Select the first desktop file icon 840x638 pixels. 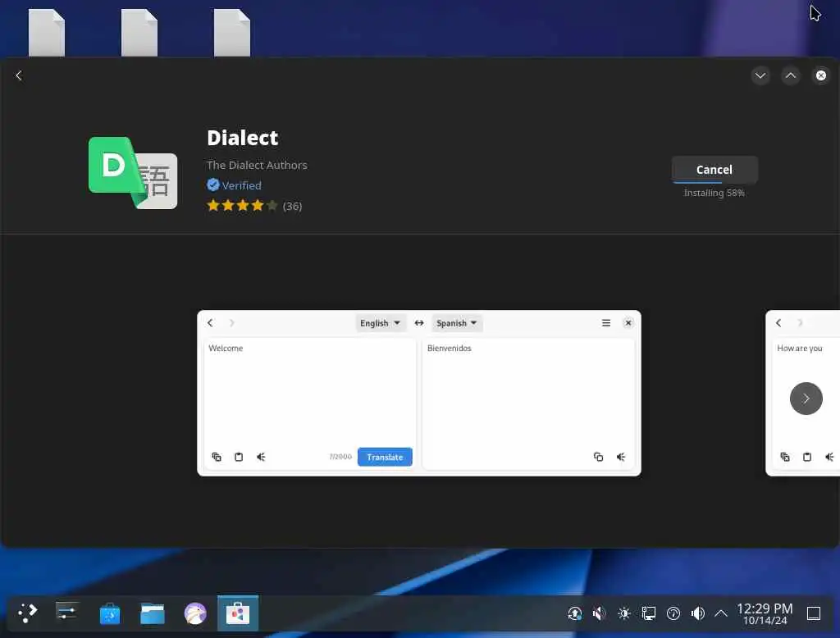point(47,33)
